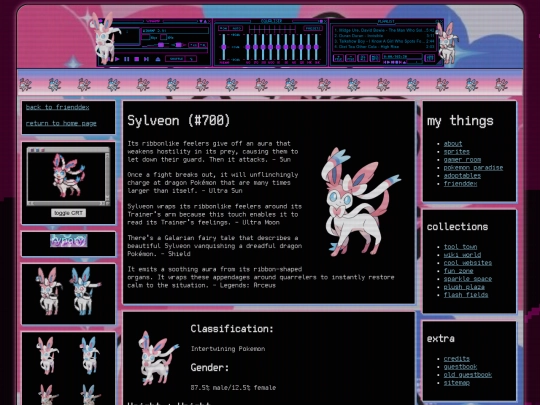Visit the cool websites link

click(468, 263)
